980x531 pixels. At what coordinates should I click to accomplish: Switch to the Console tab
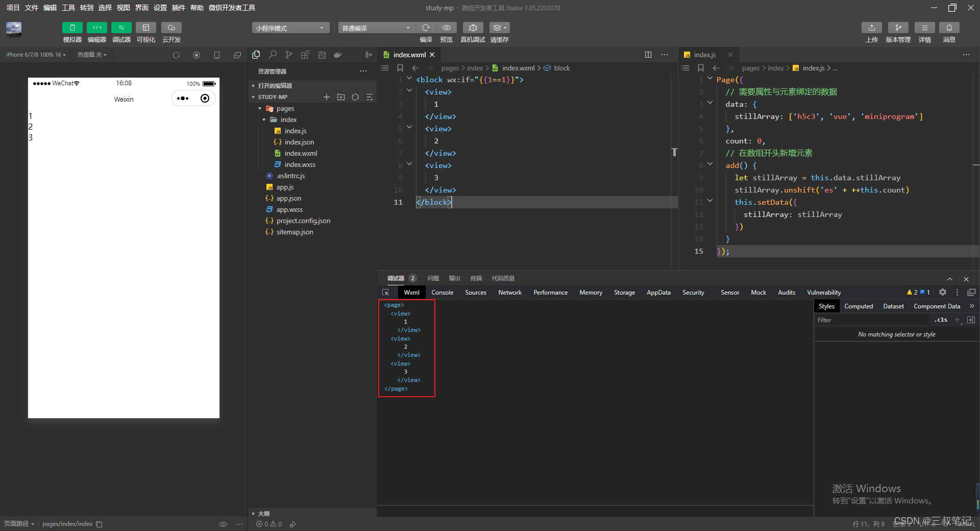(x=442, y=293)
